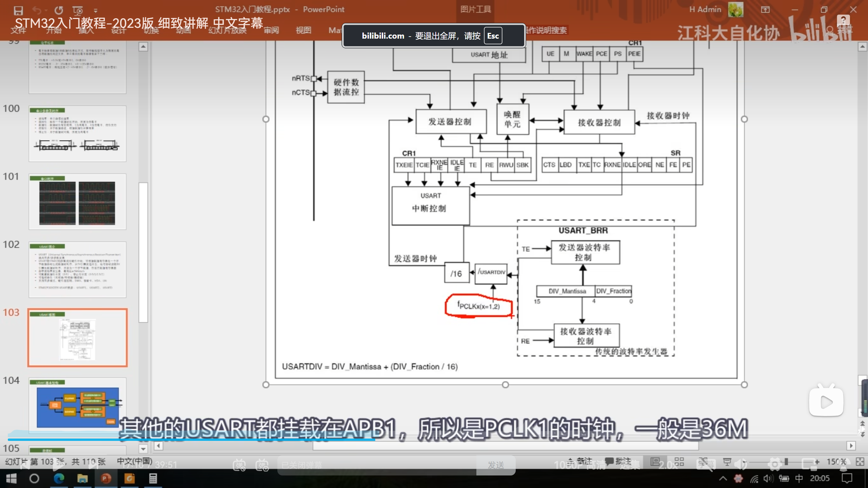Screen dimensions: 868x488
Task: Open PowerPoint app in Windows taskbar
Action: point(106,479)
